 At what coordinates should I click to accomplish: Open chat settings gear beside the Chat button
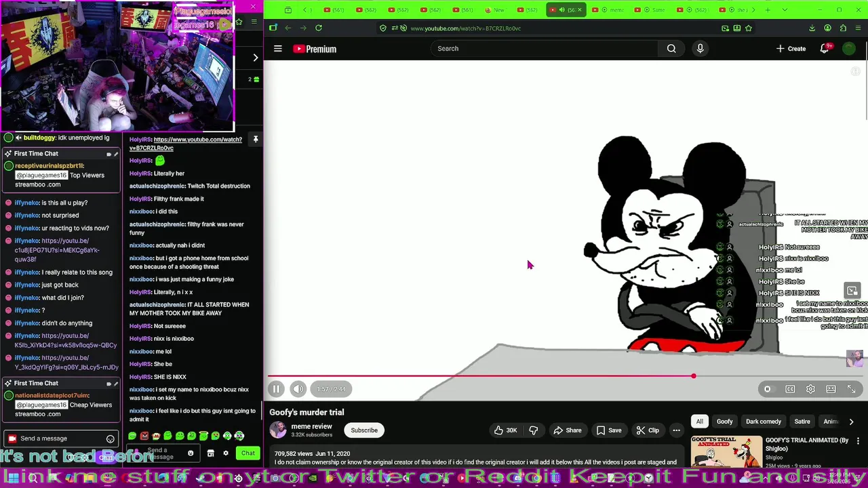(x=226, y=453)
